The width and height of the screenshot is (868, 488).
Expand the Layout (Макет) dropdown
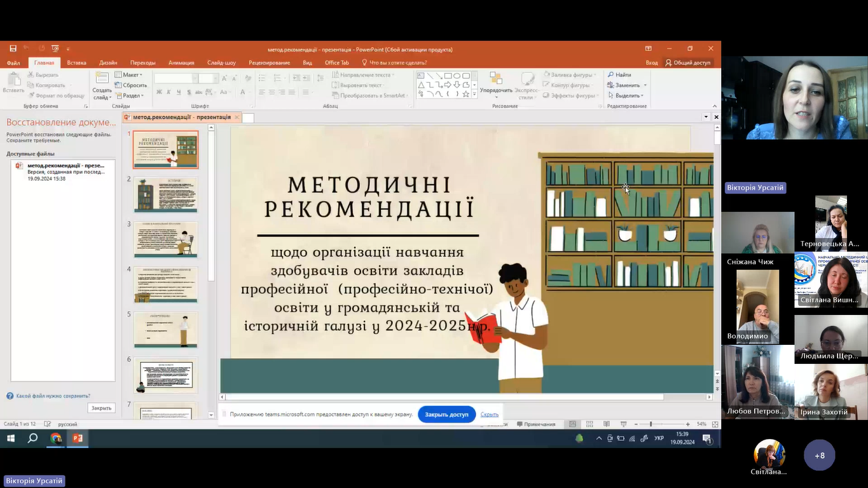(x=130, y=75)
